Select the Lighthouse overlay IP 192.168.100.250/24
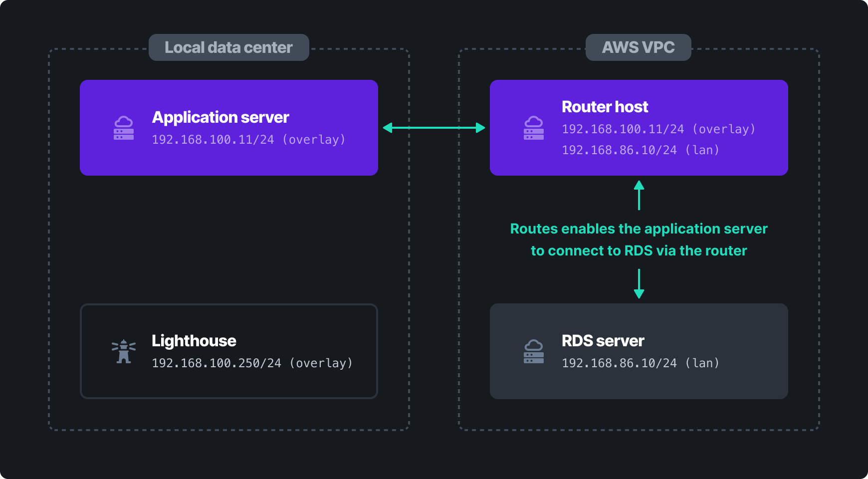868x479 pixels. pyautogui.click(x=252, y=363)
